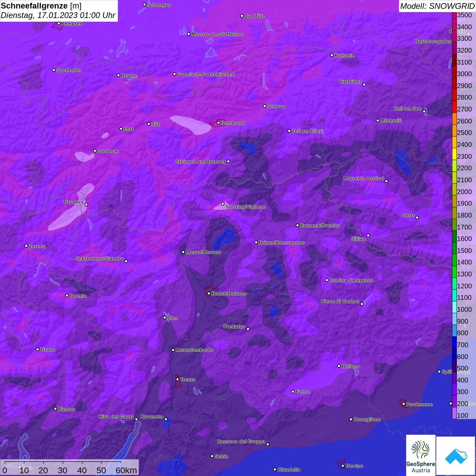The height and width of the screenshot is (476, 476).
Task: Click the Pordenone city marker
Action: point(404,404)
